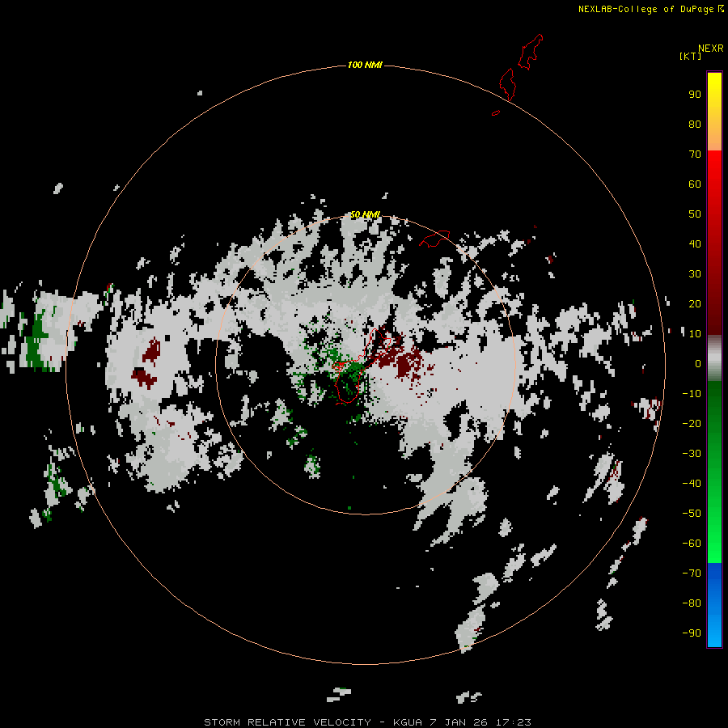Screen dimensions: 728x728
Task: Click the -50 value on velocity scale
Action: [692, 514]
